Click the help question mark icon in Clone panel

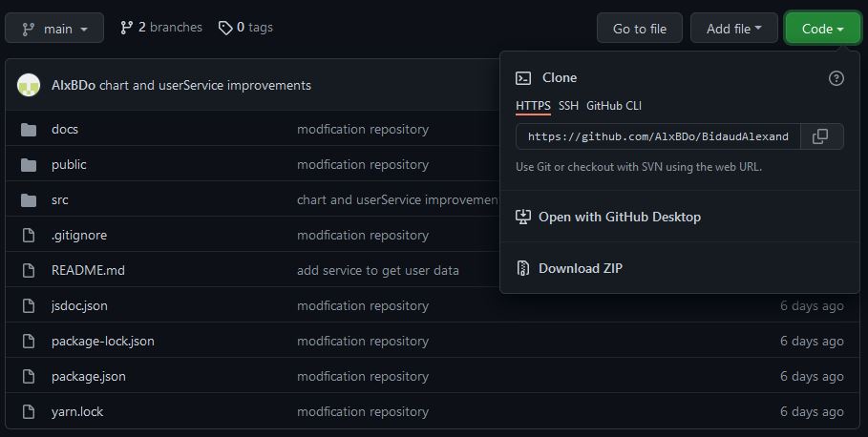(x=836, y=78)
